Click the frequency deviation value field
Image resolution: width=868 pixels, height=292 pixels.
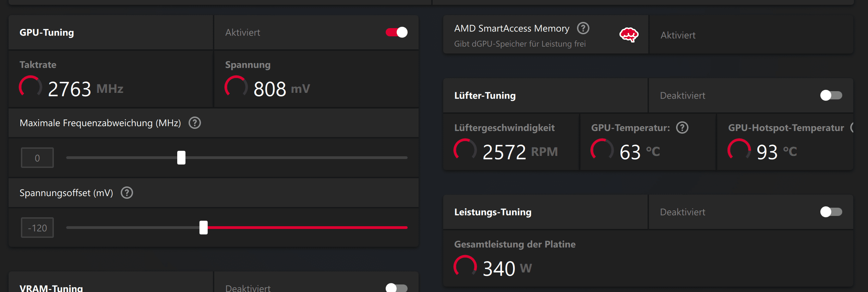tap(37, 158)
